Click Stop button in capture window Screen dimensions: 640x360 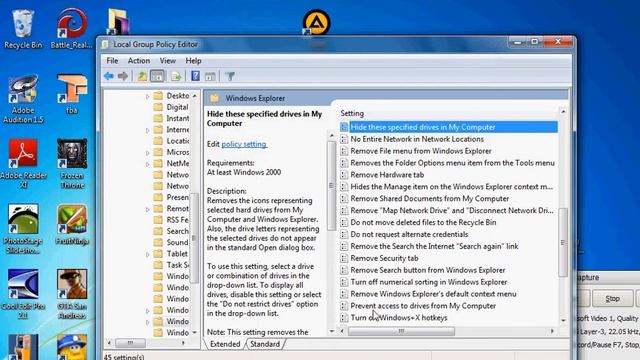point(612,299)
